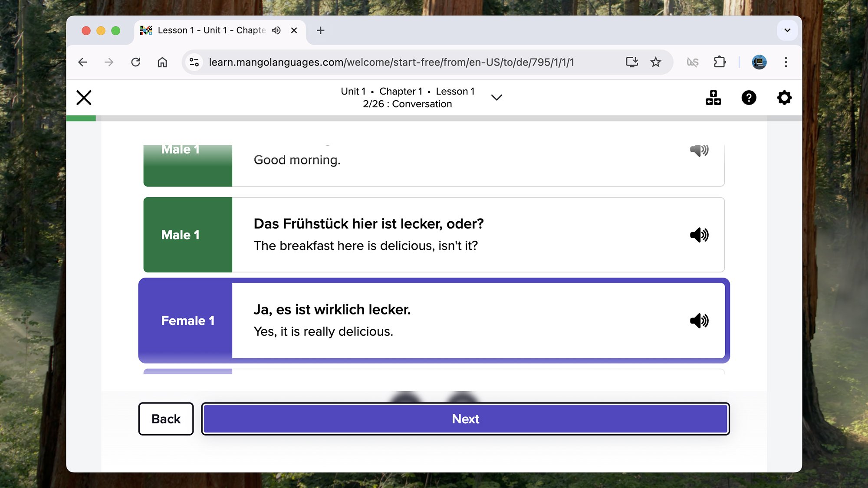Click 'Good morning.' translation text
868x488 pixels.
pos(297,160)
